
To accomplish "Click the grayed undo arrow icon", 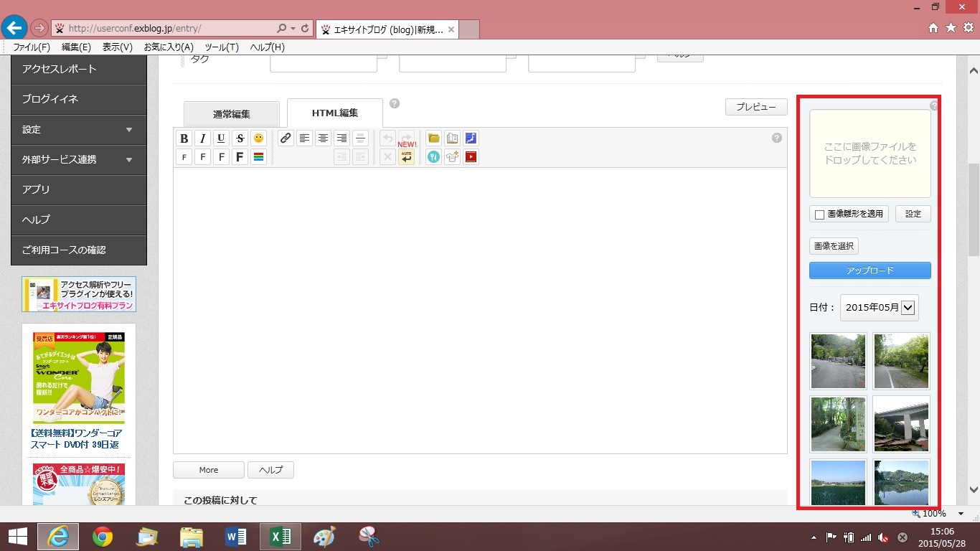I will point(387,138).
